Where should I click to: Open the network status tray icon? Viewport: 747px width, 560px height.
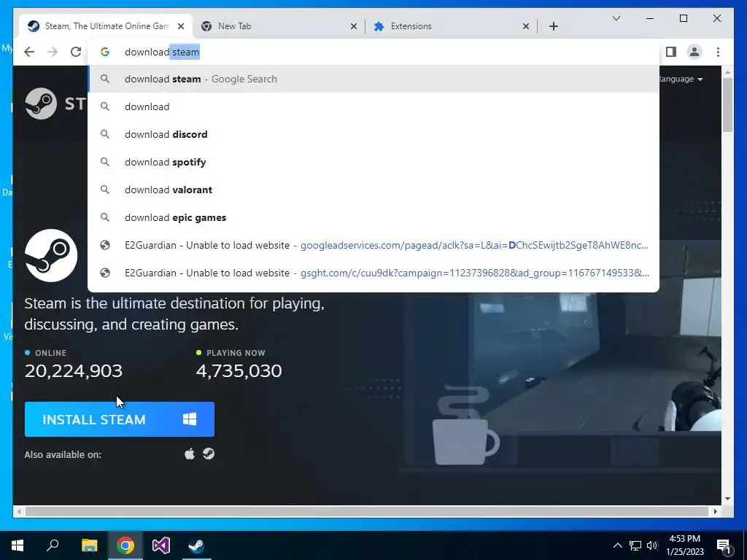(635, 545)
